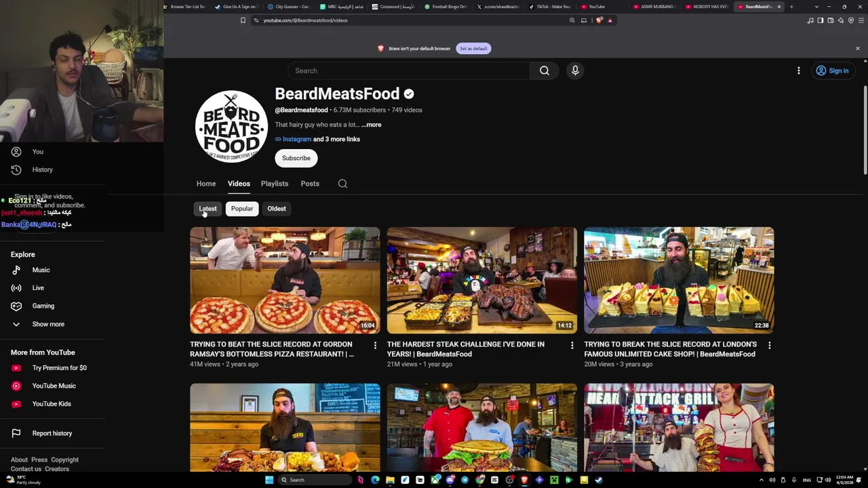Open Microsoft Edge from the taskbar

[x=375, y=480]
